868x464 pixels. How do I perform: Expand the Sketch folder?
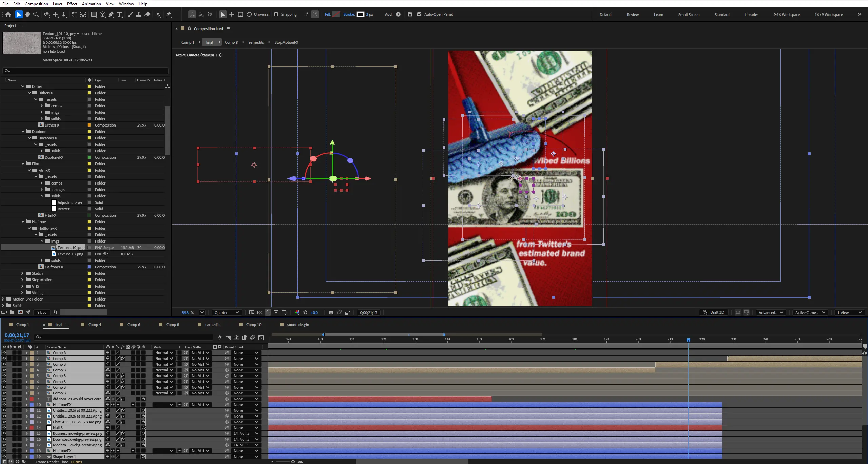[x=22, y=273]
